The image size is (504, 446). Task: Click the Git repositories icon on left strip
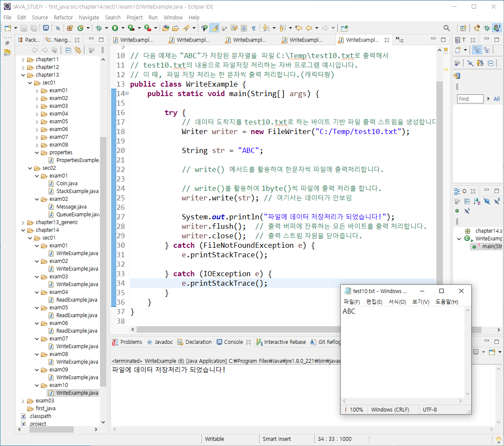click(x=7, y=53)
